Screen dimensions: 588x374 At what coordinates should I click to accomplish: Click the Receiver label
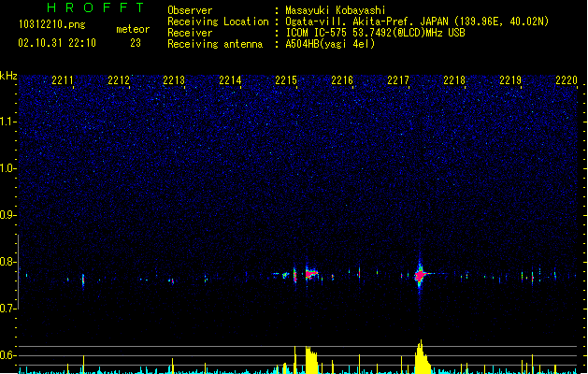pos(190,33)
